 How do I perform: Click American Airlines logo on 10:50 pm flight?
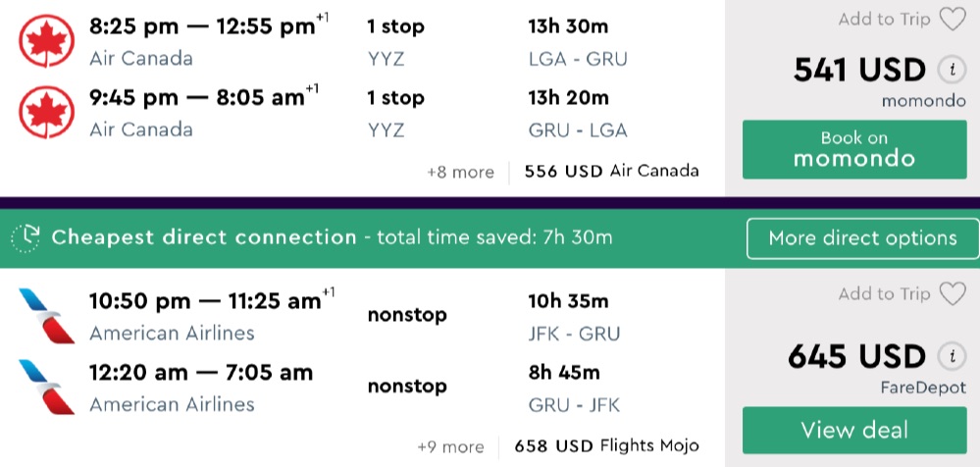[45, 314]
